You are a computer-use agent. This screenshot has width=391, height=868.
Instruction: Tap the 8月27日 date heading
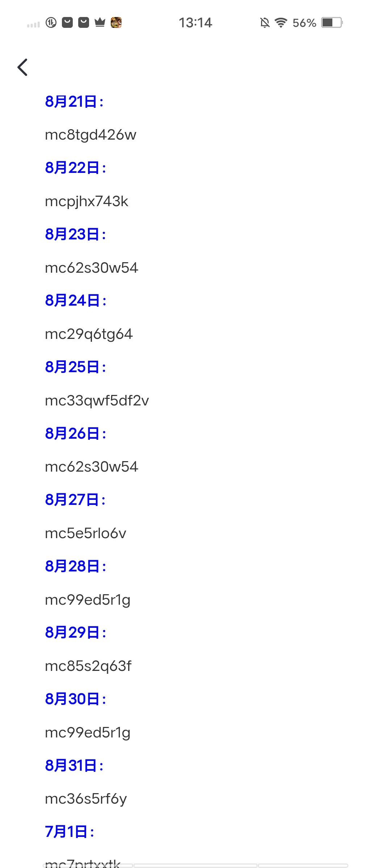(75, 500)
